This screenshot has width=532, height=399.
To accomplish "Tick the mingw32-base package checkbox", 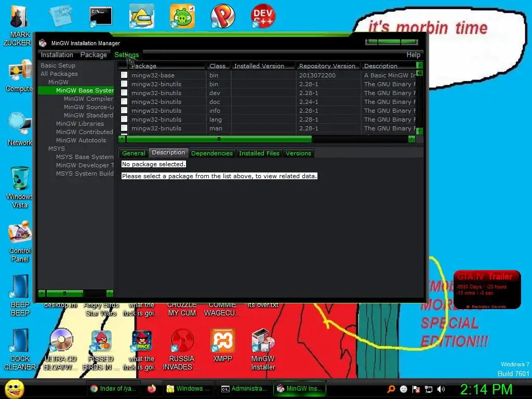I will [124, 75].
